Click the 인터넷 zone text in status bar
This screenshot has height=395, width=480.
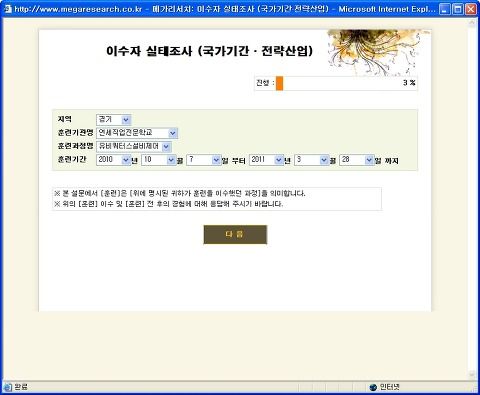tap(389, 387)
